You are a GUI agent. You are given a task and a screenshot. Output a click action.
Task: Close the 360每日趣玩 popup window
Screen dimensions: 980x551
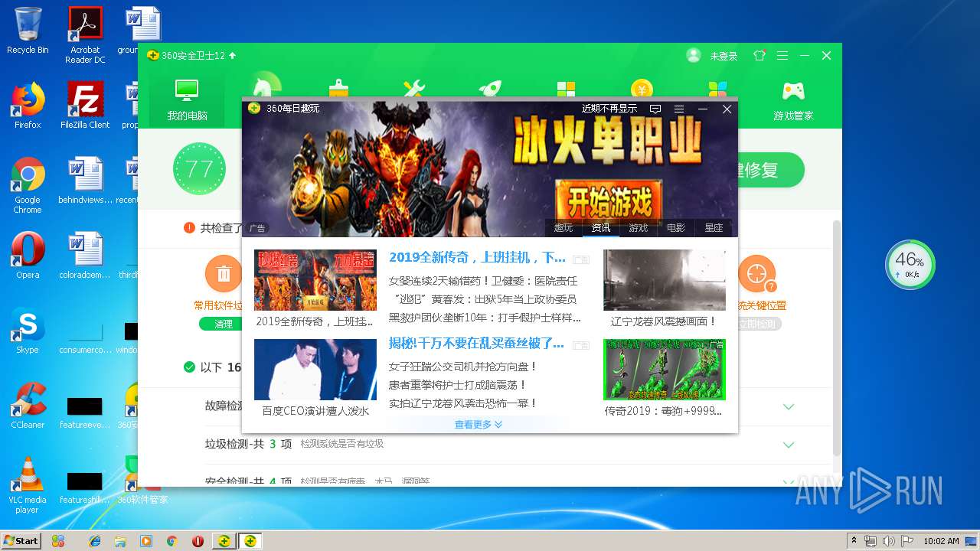point(727,109)
